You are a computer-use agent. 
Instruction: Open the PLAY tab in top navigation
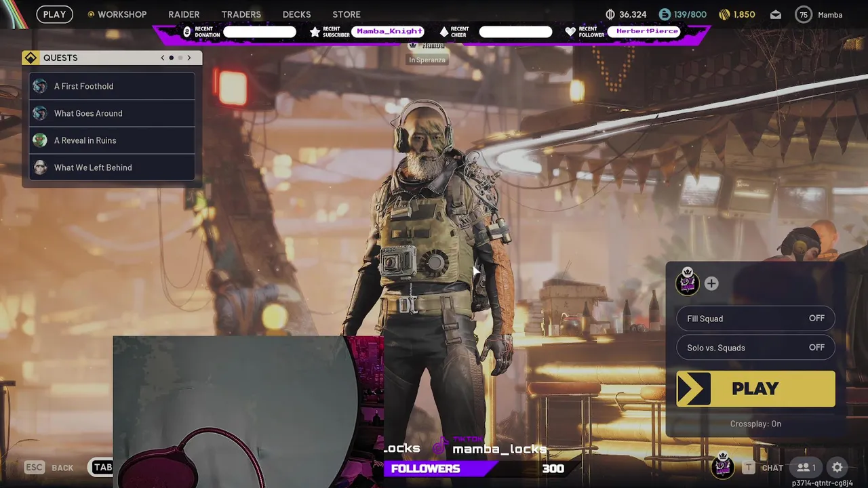coord(54,14)
